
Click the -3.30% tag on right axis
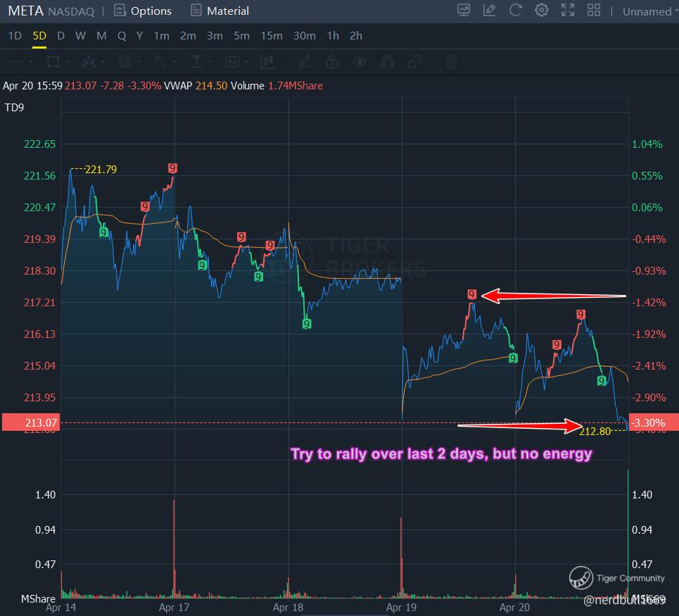tap(654, 422)
